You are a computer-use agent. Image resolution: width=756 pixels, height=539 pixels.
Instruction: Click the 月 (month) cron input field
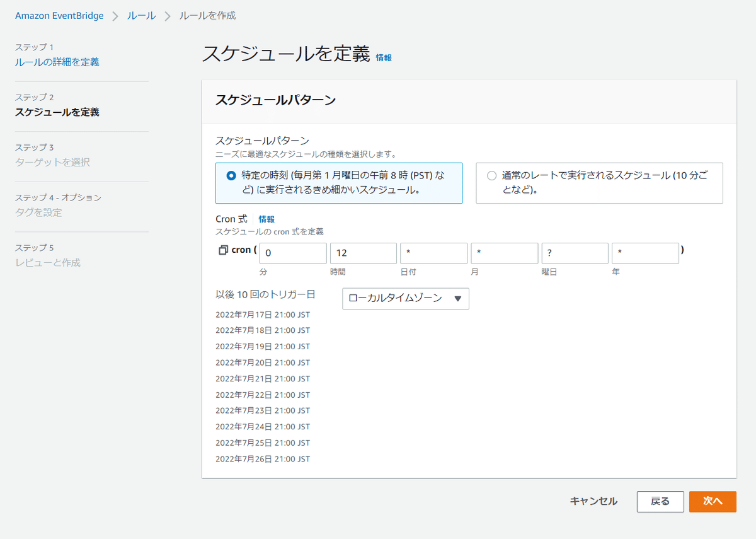(x=504, y=253)
